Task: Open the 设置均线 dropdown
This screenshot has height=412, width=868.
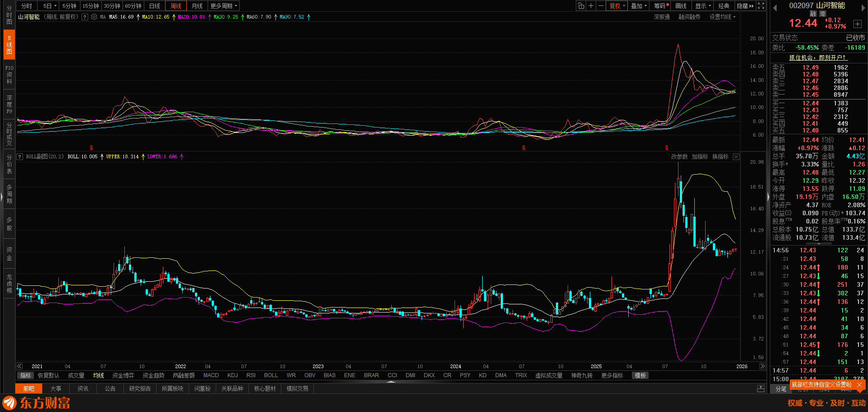Action: (722, 17)
